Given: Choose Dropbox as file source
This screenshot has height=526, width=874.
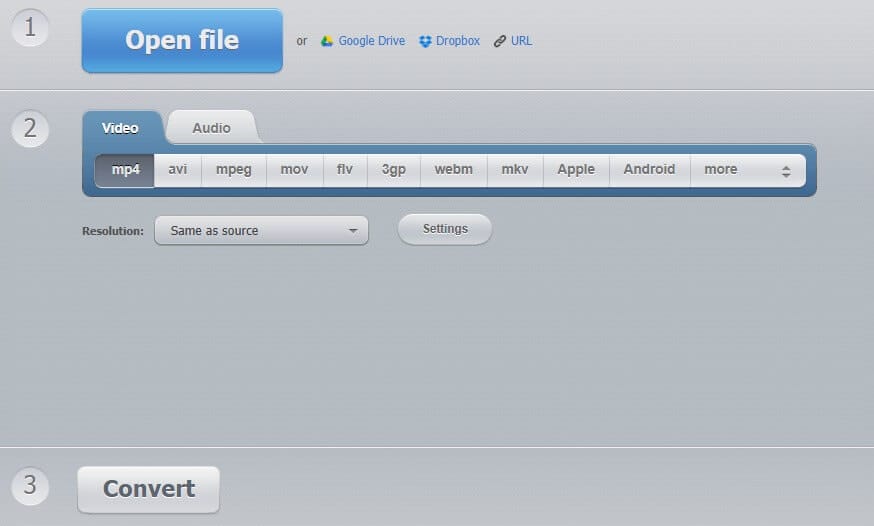Looking at the screenshot, I should click(458, 41).
